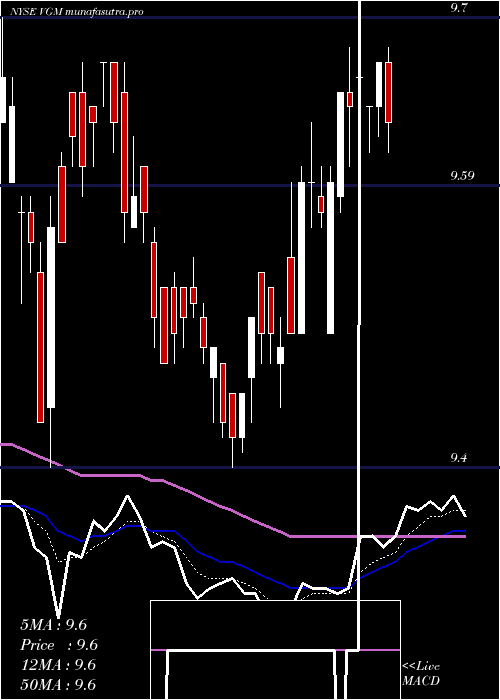Click the NYSE VGM munafasutra.pro title text
This screenshot has width=500, height=700.
[x=76, y=12]
